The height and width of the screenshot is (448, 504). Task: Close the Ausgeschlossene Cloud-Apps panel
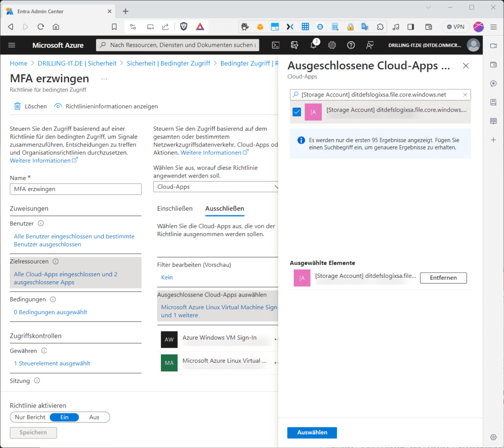466,66
